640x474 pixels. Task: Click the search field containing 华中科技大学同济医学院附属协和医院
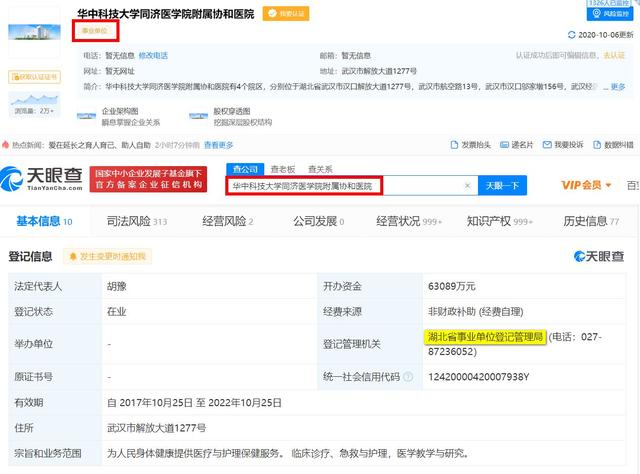[x=351, y=186]
